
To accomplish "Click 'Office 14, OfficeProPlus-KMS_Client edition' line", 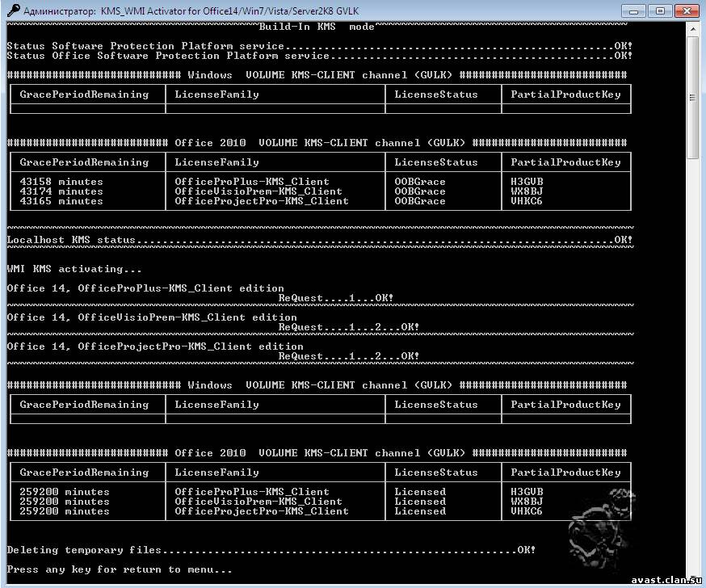I will 145,288.
